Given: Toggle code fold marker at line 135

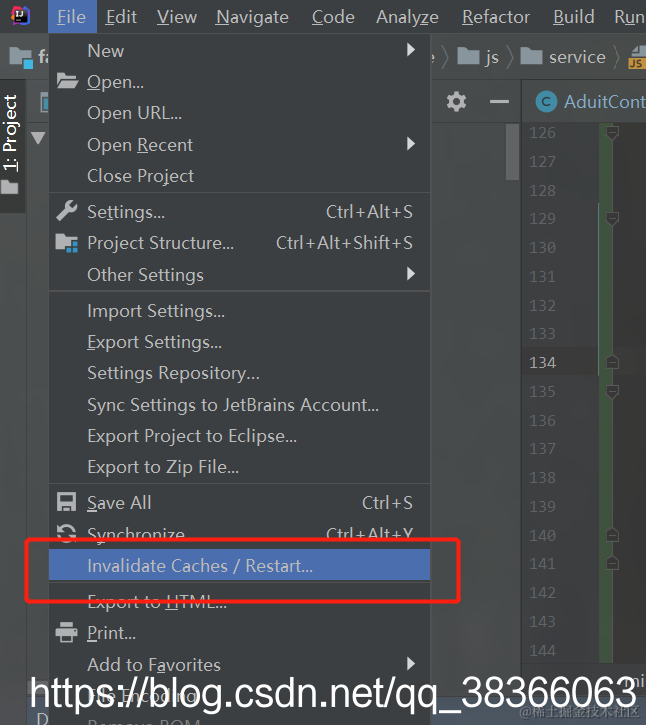Looking at the screenshot, I should pyautogui.click(x=612, y=392).
